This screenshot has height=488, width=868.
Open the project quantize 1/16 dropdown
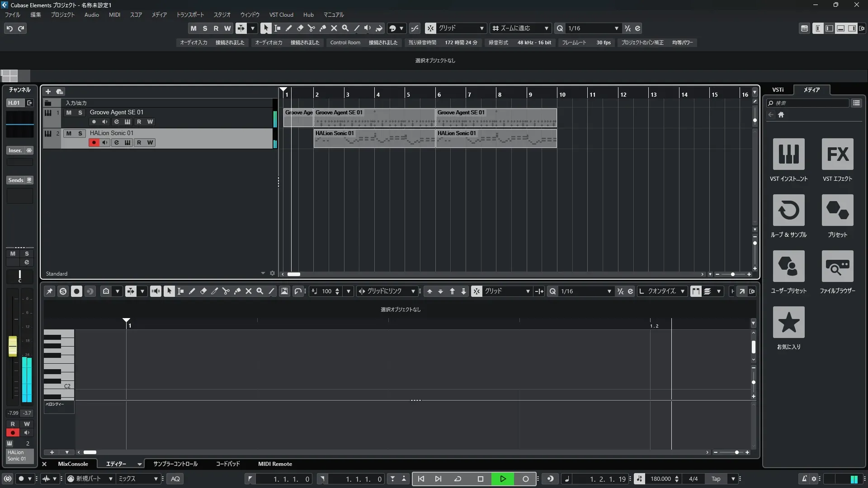pos(616,28)
